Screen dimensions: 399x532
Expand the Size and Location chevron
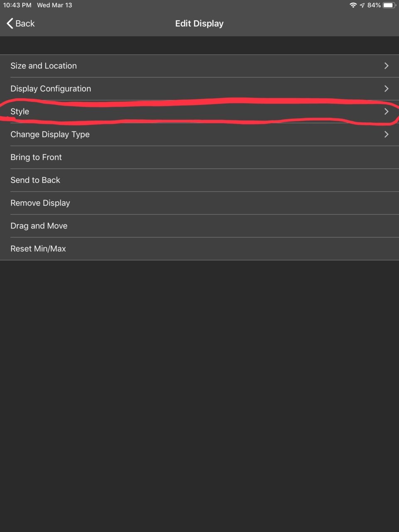386,66
